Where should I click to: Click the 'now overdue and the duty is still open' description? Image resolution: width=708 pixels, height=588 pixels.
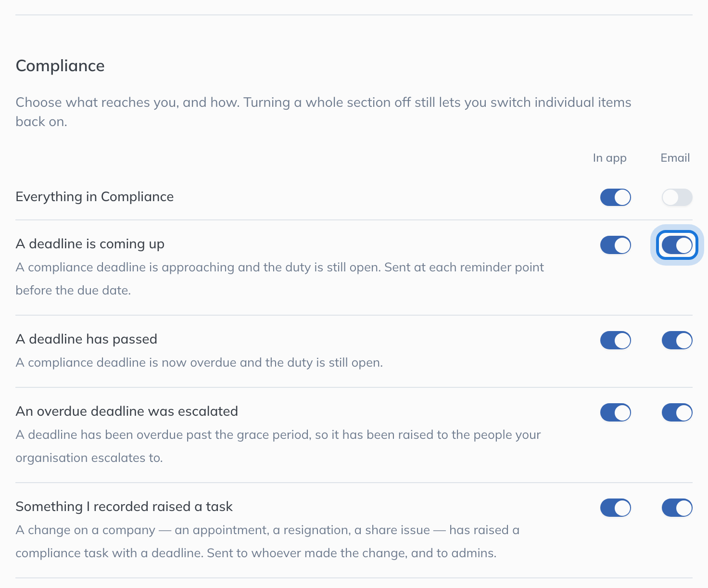click(x=200, y=362)
